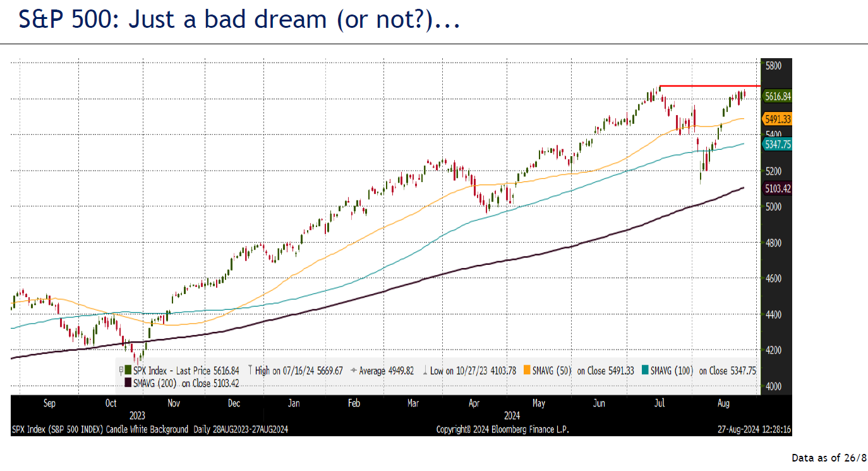Select the teal 5347.75 price tag

(x=778, y=144)
